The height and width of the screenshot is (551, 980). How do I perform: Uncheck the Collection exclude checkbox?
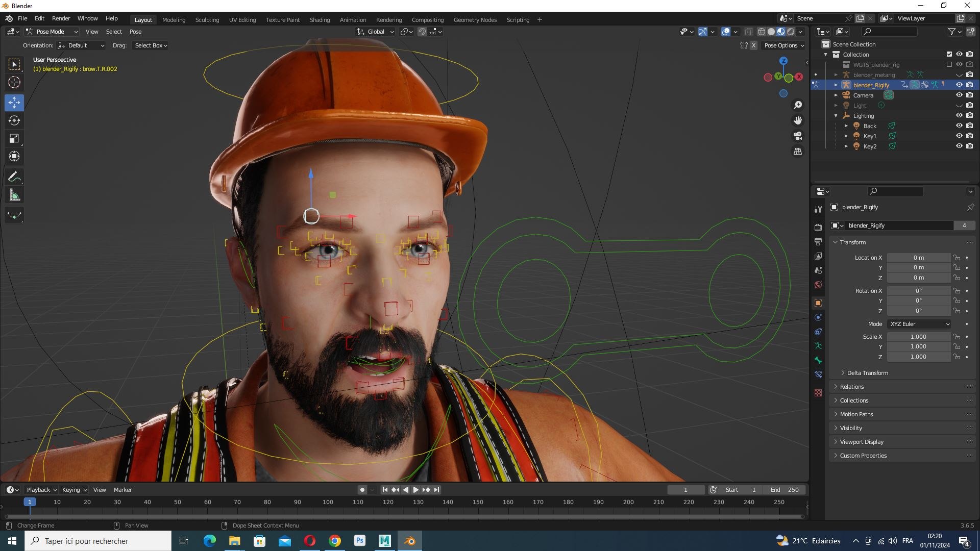949,55
